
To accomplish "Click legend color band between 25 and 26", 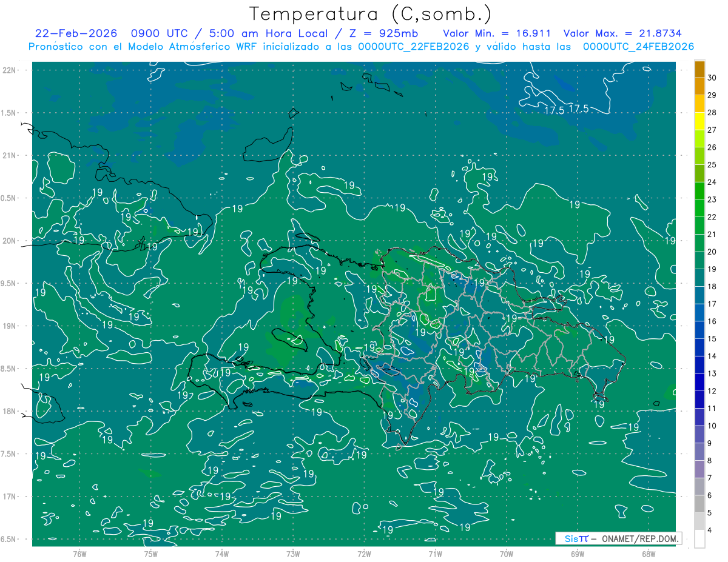I will [x=699, y=156].
